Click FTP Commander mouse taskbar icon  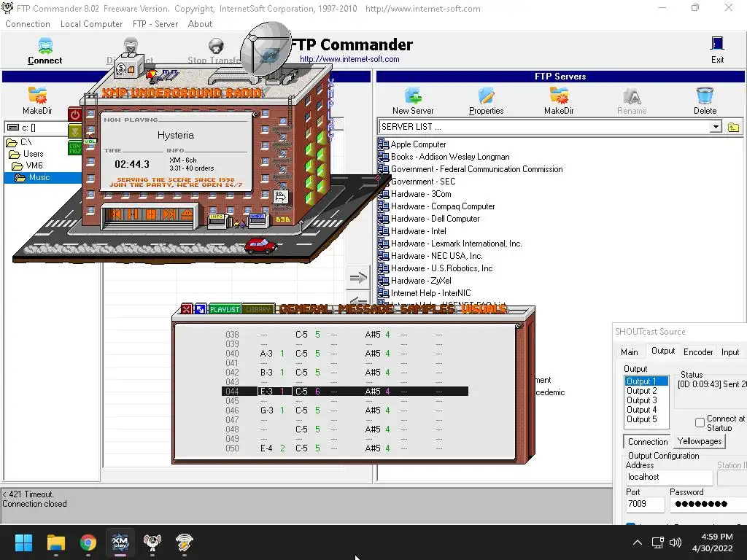click(152, 542)
